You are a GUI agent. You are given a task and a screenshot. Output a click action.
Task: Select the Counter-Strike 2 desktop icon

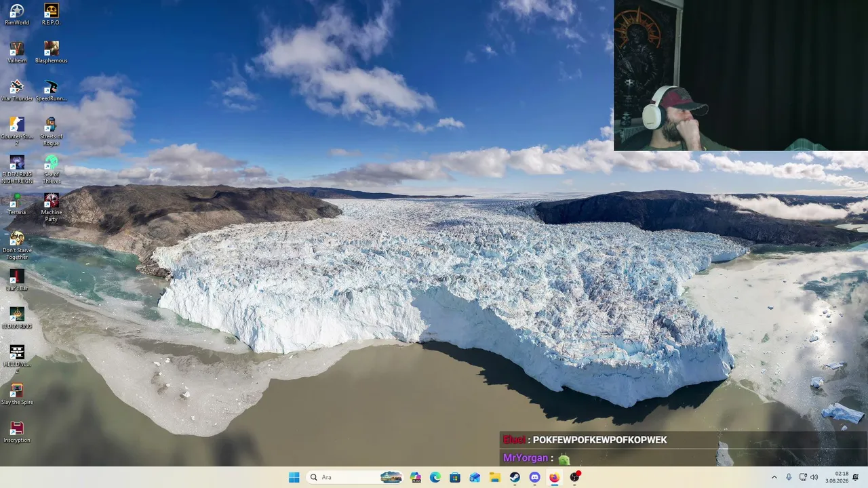[17, 131]
